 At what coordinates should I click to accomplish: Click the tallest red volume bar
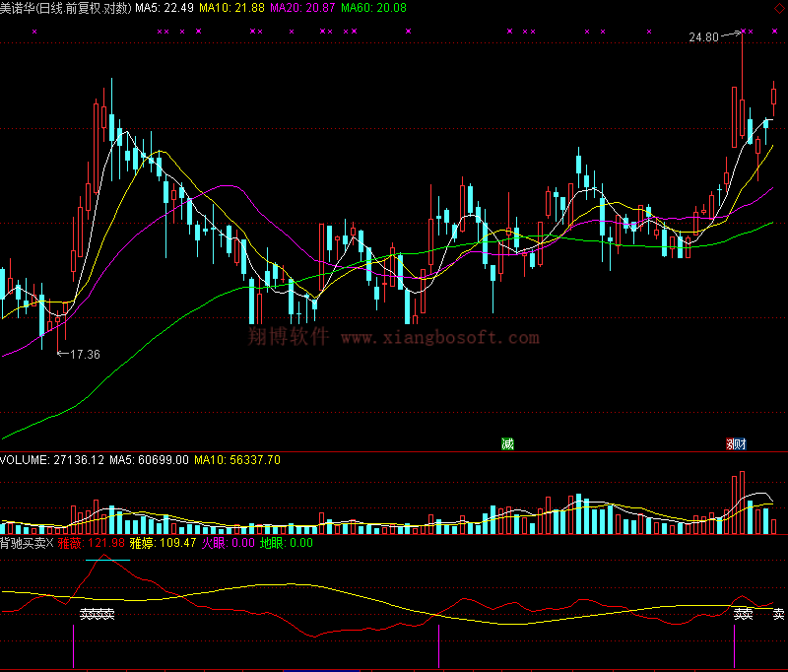coord(742,503)
